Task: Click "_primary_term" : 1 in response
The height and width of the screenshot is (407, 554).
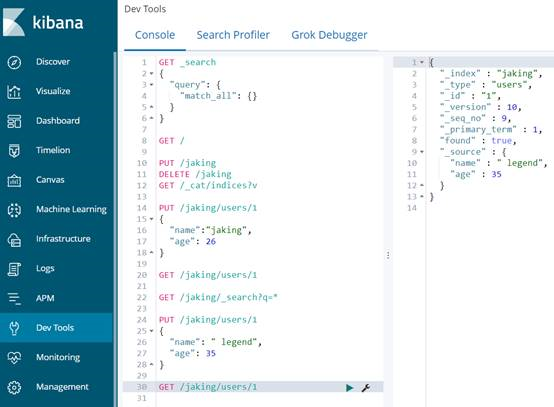Action: [491, 130]
